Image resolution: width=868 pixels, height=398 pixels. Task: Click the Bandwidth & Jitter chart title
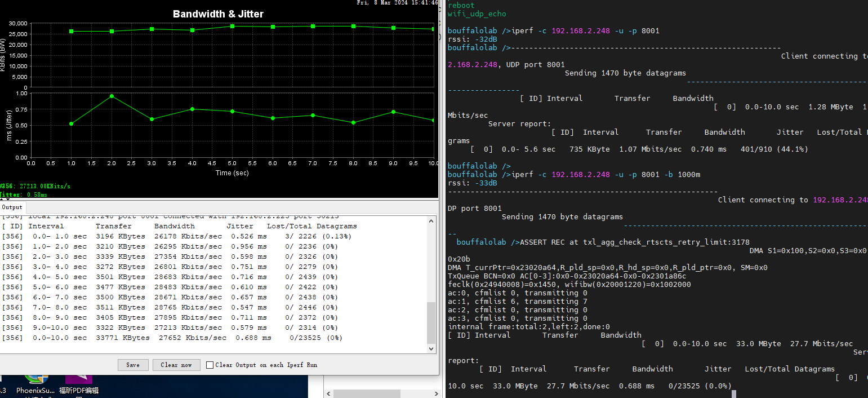pyautogui.click(x=218, y=14)
